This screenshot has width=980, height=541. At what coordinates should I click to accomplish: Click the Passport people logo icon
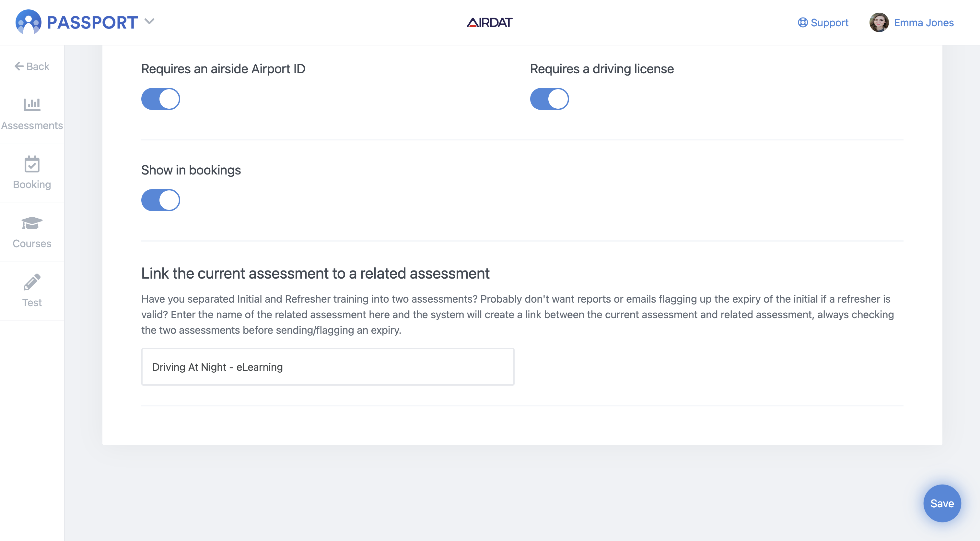coord(28,22)
